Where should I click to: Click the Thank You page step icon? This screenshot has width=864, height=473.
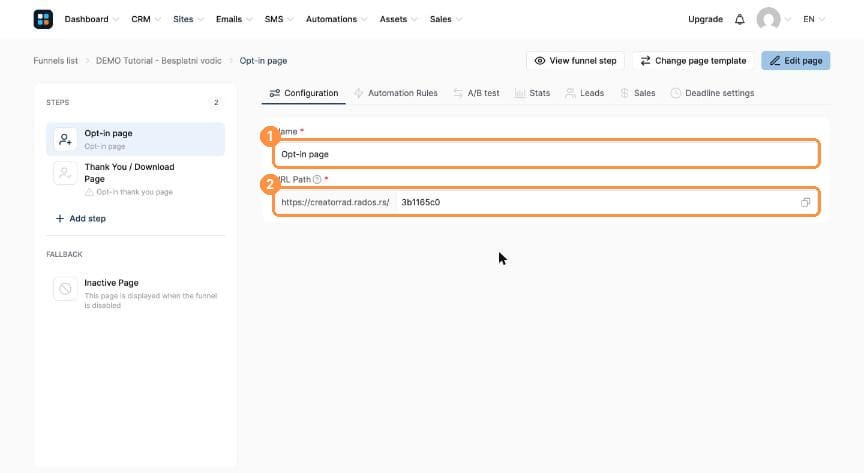(65, 173)
